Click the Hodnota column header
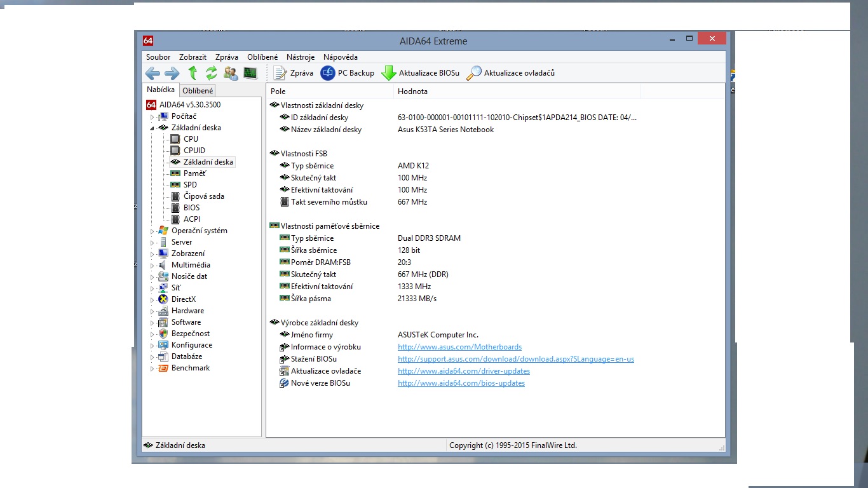The width and height of the screenshot is (868, 488). point(517,91)
